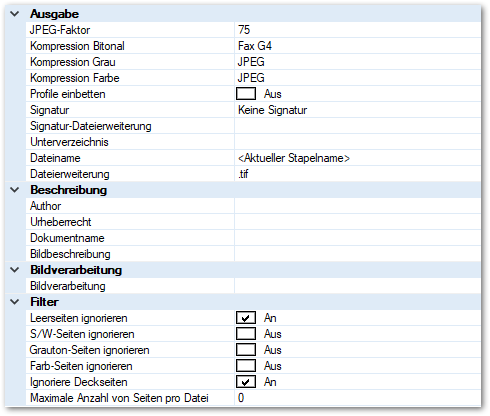
Task: Edit the Dateierweiterung .tif field
Action: coord(358,174)
